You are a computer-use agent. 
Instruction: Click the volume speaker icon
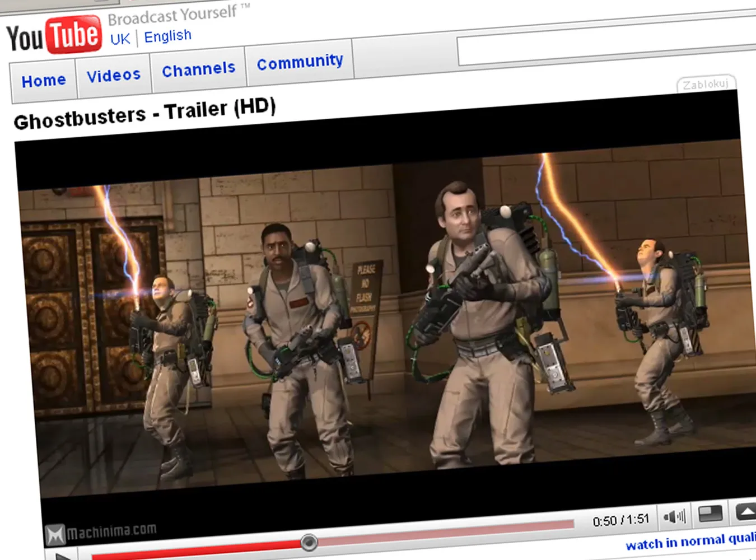coord(676,515)
